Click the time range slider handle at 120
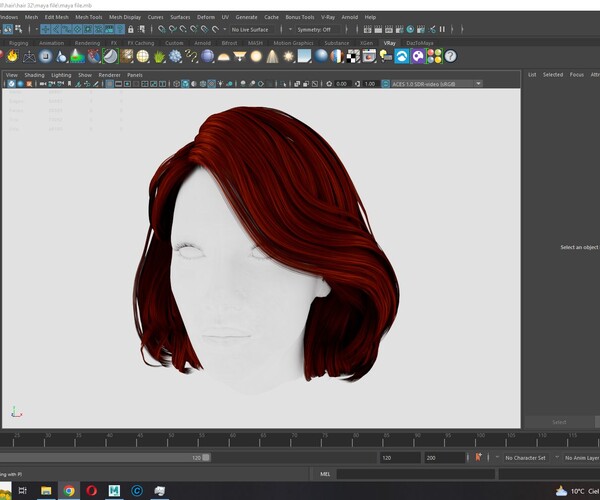Image resolution: width=600 pixels, height=500 pixels. pos(206,458)
